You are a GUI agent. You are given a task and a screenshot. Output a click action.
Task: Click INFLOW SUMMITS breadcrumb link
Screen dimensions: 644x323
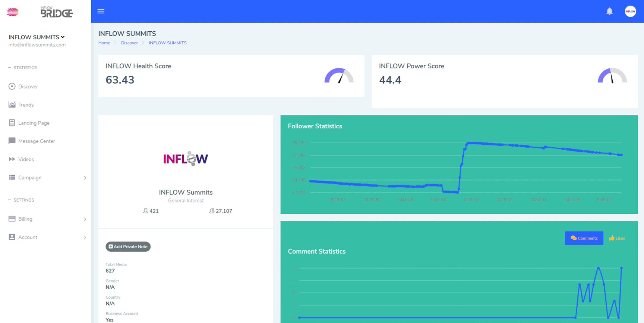pyautogui.click(x=168, y=43)
